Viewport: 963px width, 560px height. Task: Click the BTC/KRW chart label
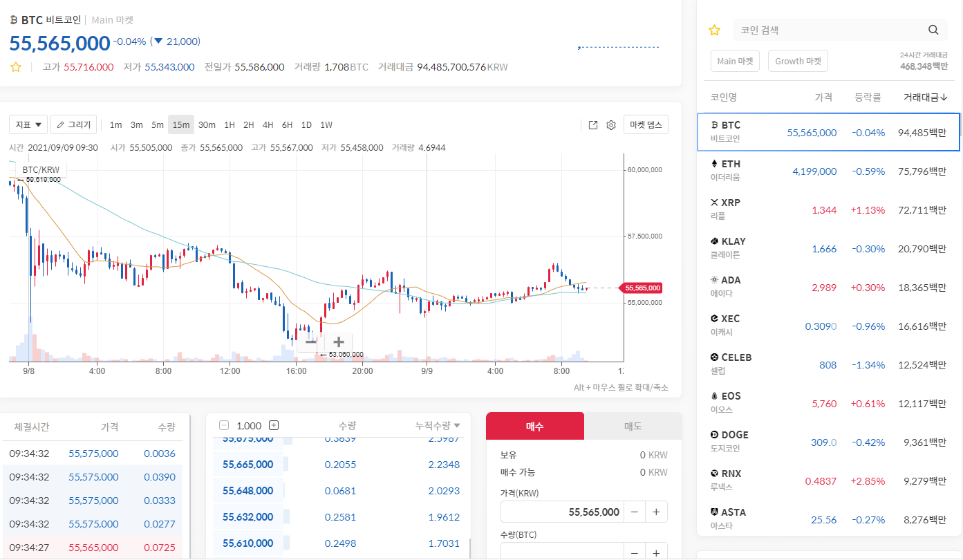click(41, 169)
